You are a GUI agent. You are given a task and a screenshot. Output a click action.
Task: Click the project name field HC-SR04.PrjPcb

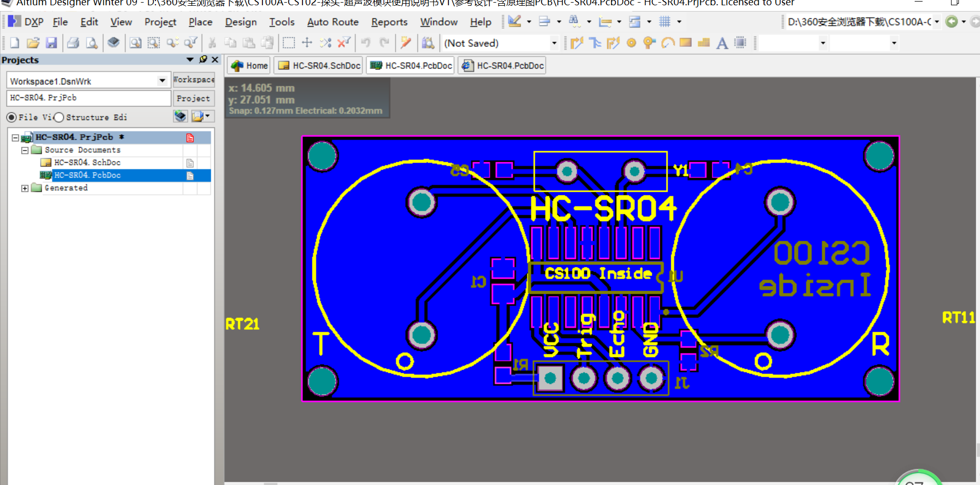[89, 98]
